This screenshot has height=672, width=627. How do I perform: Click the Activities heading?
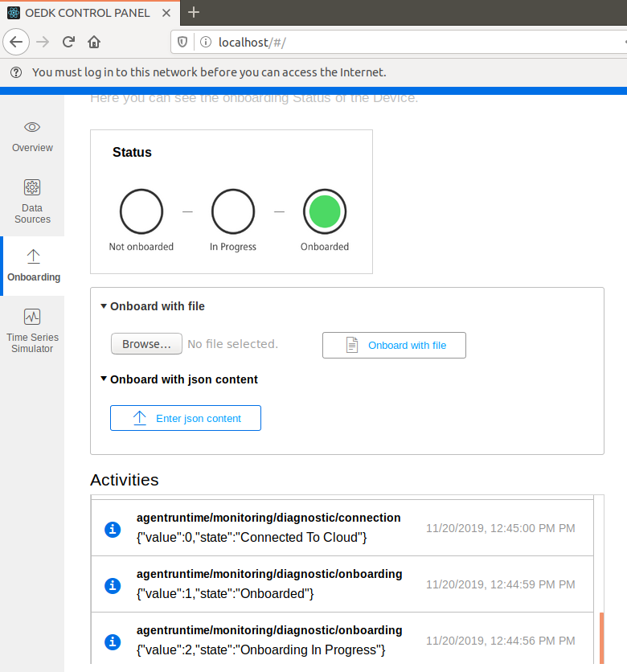[x=125, y=480]
